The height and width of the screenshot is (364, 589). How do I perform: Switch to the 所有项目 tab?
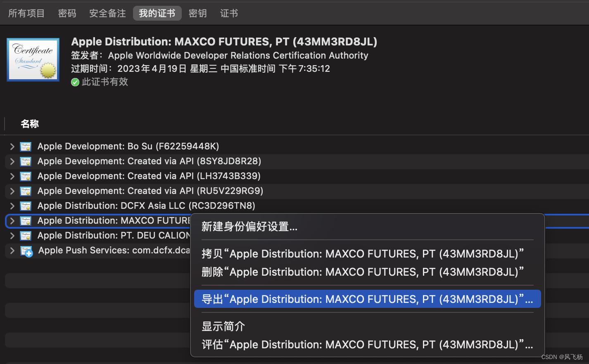coord(26,14)
